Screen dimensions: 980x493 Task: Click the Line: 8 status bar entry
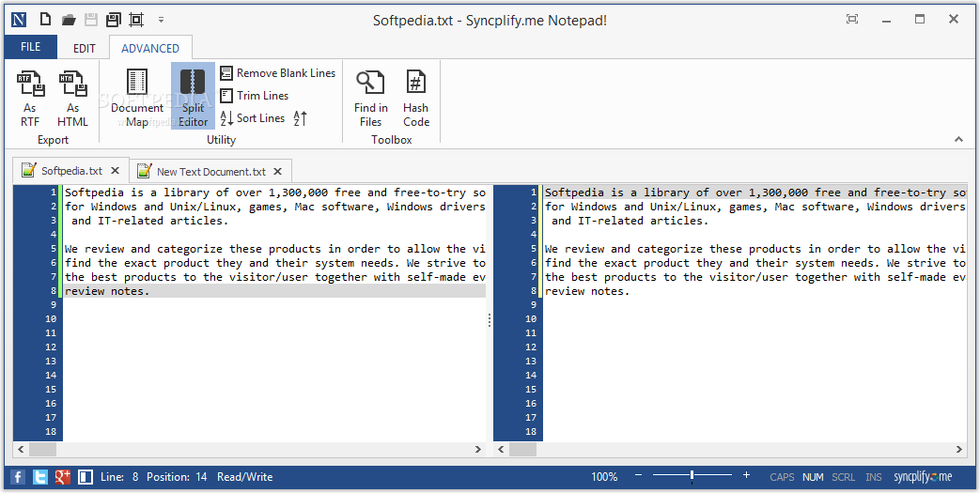119,477
